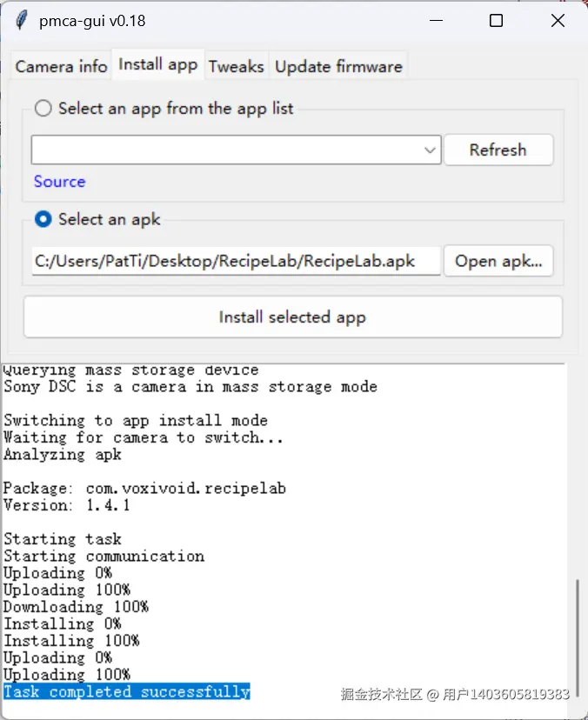
Task: Refresh the app list
Action: [x=498, y=150]
